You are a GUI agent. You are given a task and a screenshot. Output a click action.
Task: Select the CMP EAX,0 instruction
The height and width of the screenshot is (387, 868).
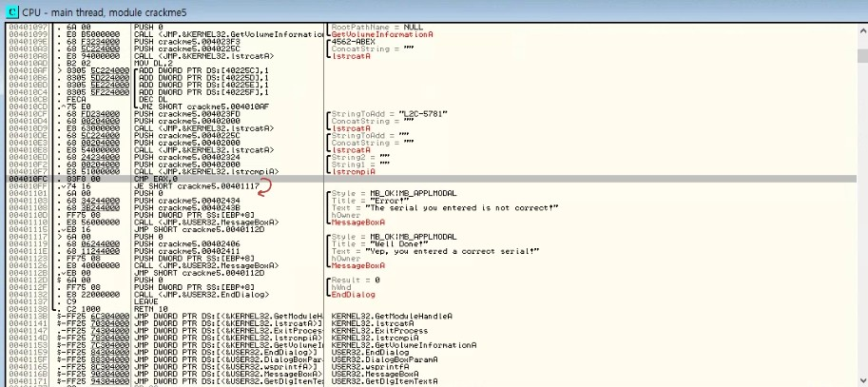coord(154,180)
